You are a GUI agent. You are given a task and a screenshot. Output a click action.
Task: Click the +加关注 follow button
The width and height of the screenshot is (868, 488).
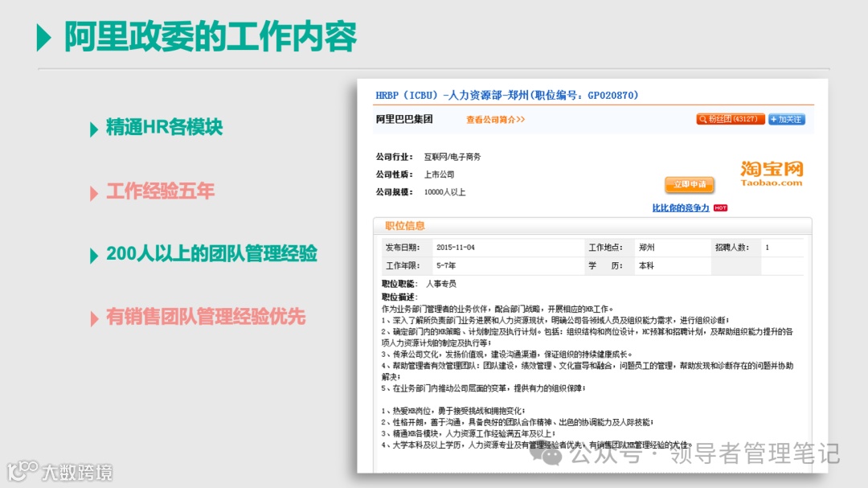(x=786, y=119)
